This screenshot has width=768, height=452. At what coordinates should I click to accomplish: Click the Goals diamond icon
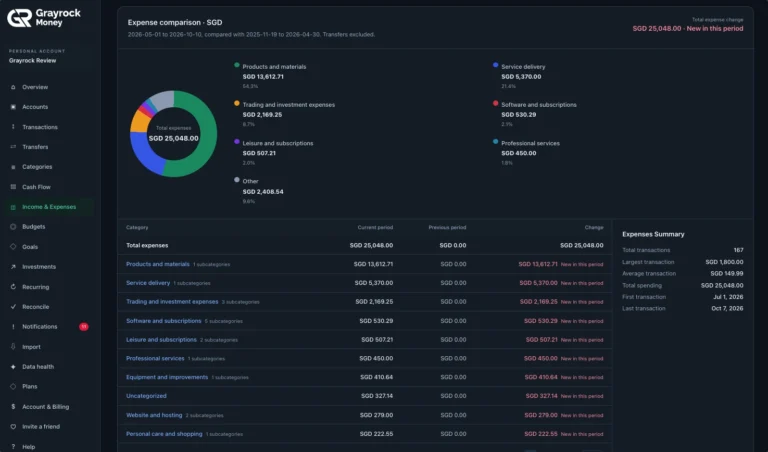tap(13, 247)
